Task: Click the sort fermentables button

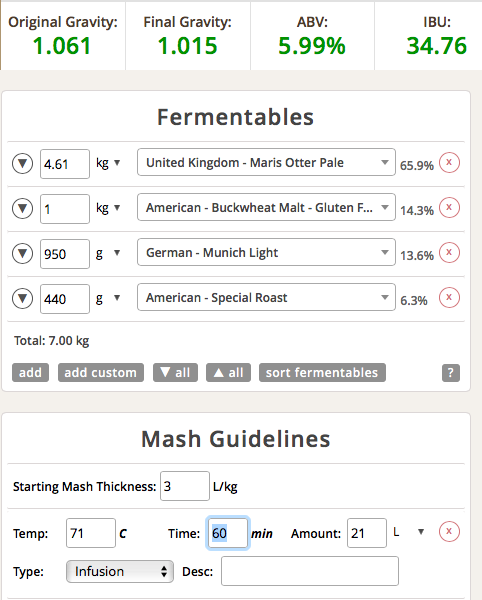Action: [x=322, y=373]
